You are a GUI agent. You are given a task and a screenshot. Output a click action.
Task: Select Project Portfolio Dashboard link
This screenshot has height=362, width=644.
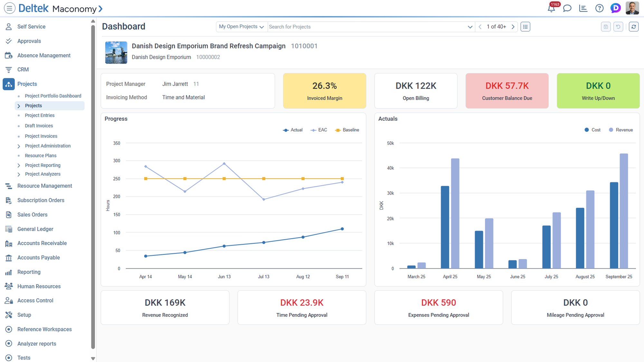53,96
